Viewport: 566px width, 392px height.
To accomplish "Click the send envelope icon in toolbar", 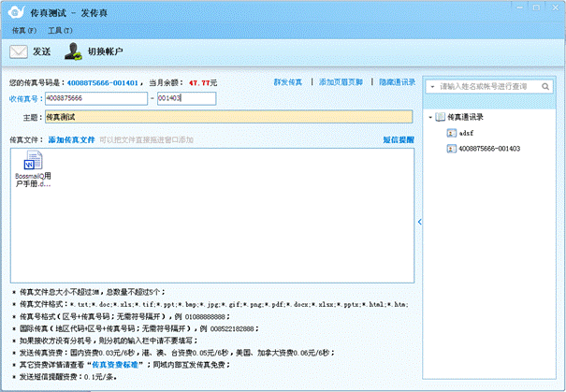I will pos(19,51).
